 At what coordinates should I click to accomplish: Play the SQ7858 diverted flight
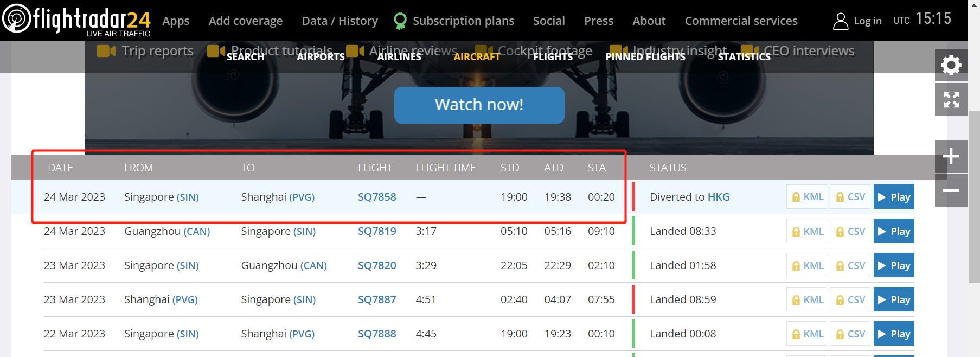pos(894,197)
